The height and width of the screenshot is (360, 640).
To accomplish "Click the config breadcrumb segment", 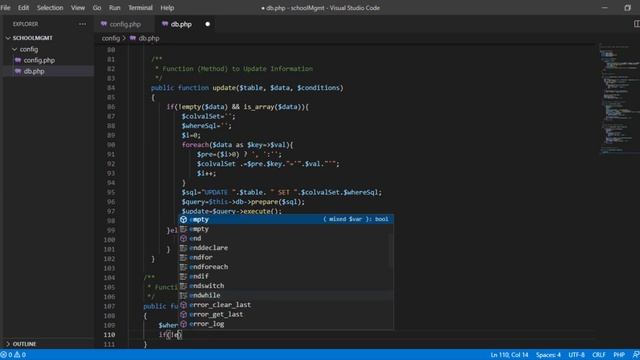I will 111,38.
